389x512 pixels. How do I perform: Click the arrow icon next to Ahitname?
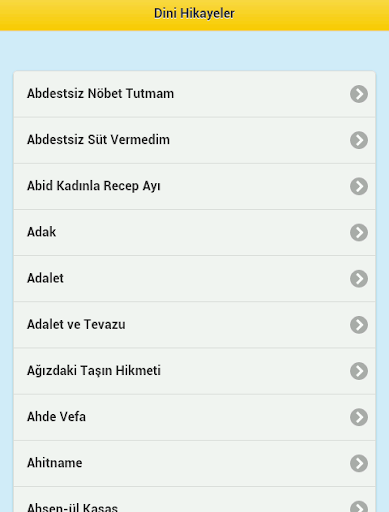[x=359, y=463]
